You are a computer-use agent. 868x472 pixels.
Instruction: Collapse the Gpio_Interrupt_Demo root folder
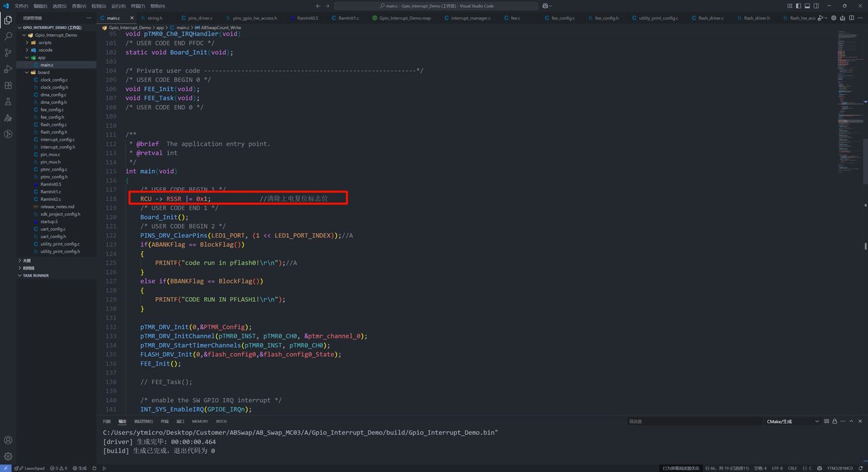(x=56, y=35)
